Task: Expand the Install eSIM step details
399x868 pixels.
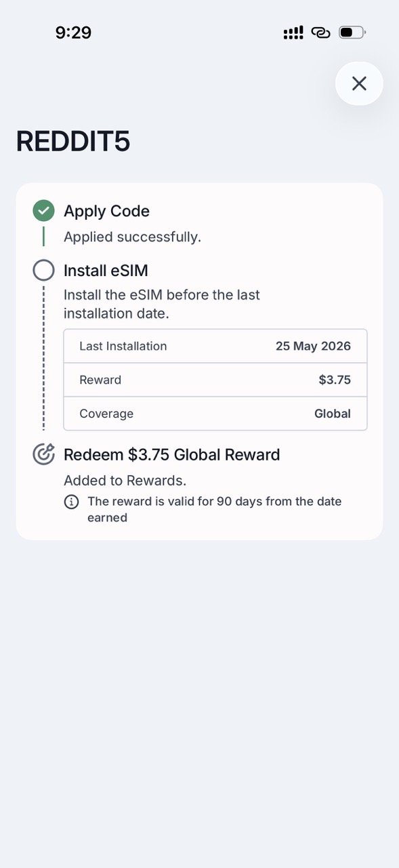Action: pos(106,270)
